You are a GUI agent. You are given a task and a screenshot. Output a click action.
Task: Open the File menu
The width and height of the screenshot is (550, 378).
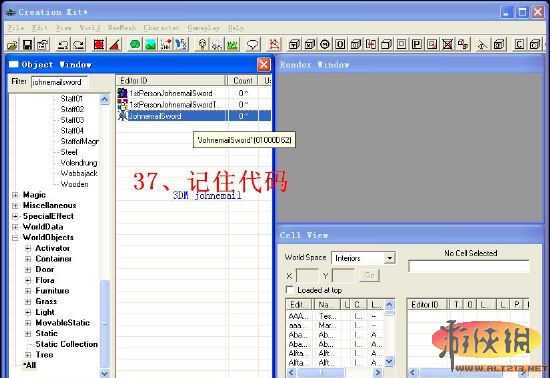pyautogui.click(x=16, y=28)
